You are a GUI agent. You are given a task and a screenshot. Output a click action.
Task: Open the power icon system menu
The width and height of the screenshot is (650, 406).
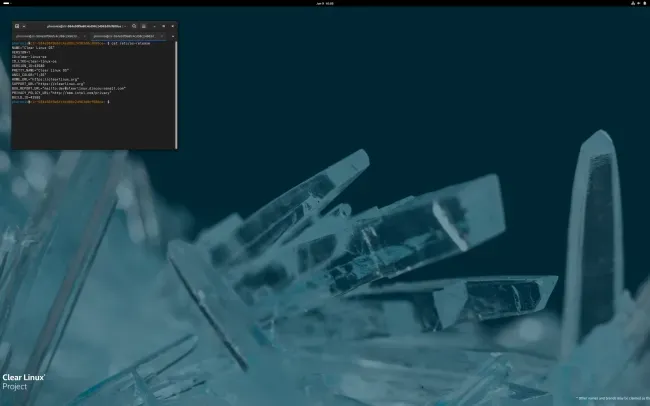point(645,3)
